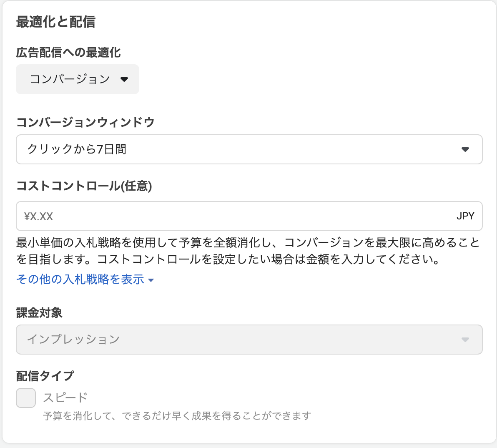Click into the ¥X.XX cost control field
The height and width of the screenshot is (448, 497).
(x=233, y=216)
